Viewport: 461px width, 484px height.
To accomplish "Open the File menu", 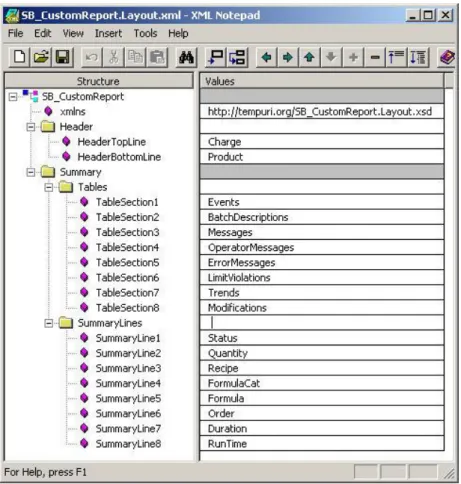I will coord(16,33).
